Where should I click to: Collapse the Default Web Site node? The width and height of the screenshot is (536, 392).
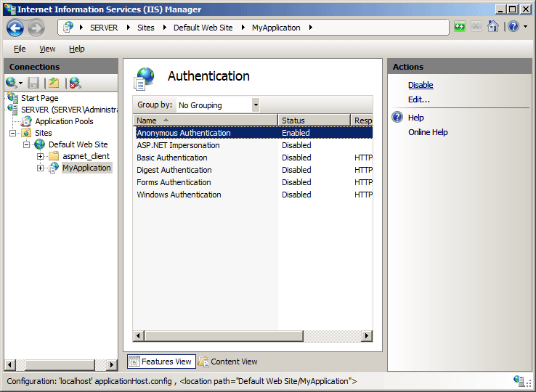pyautogui.click(x=27, y=144)
